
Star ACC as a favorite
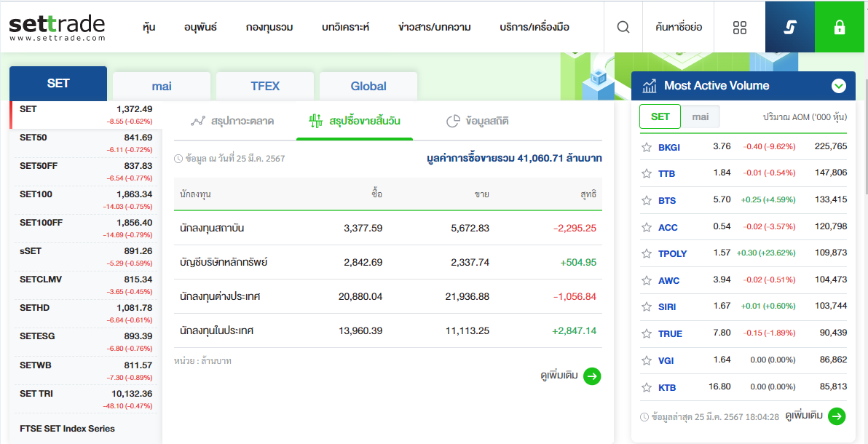coord(646,227)
